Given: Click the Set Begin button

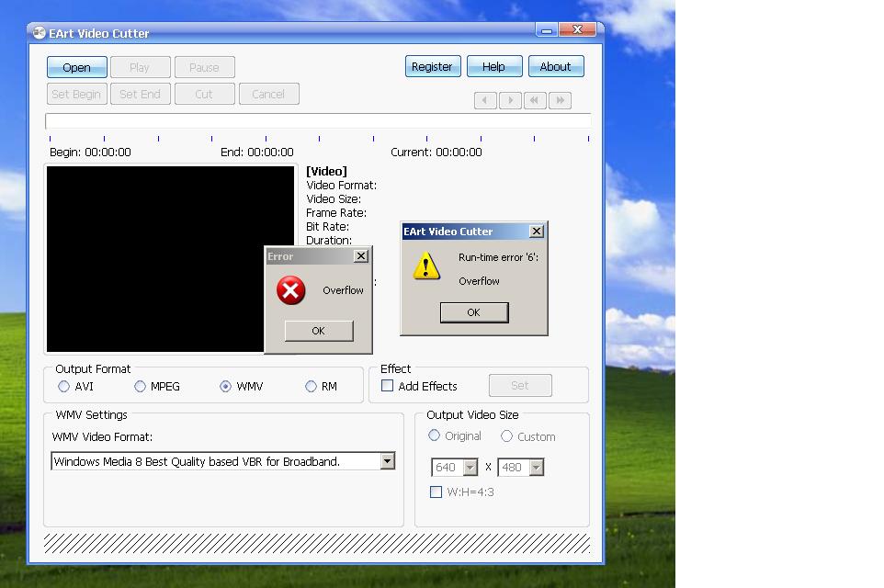Looking at the screenshot, I should tap(76, 94).
